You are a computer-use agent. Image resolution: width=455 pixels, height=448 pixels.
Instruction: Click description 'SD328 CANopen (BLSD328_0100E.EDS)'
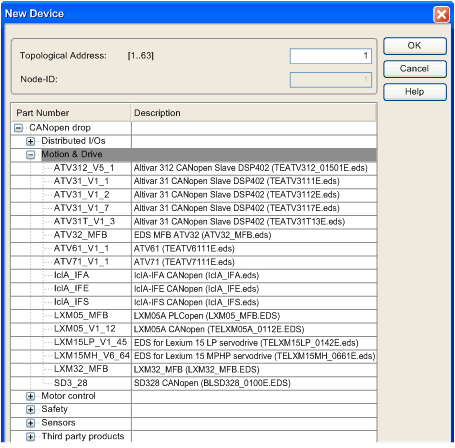[212, 383]
